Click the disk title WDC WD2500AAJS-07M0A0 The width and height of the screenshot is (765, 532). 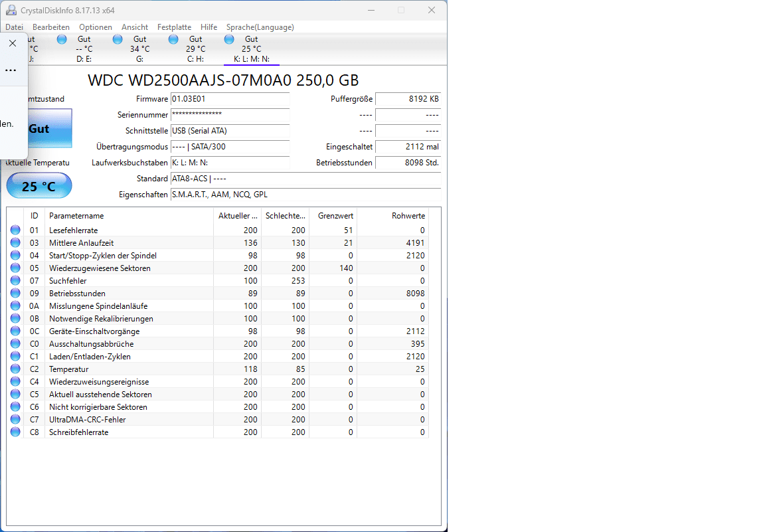pyautogui.click(x=223, y=80)
